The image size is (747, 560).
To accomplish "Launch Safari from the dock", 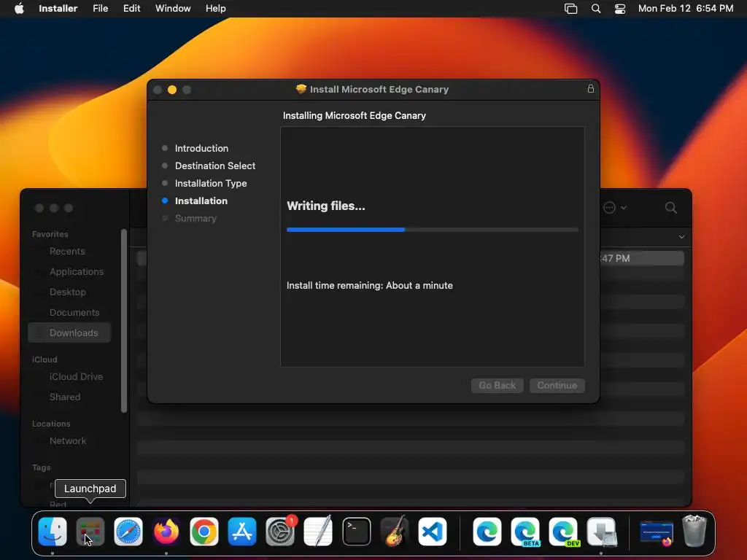I will pos(128,532).
